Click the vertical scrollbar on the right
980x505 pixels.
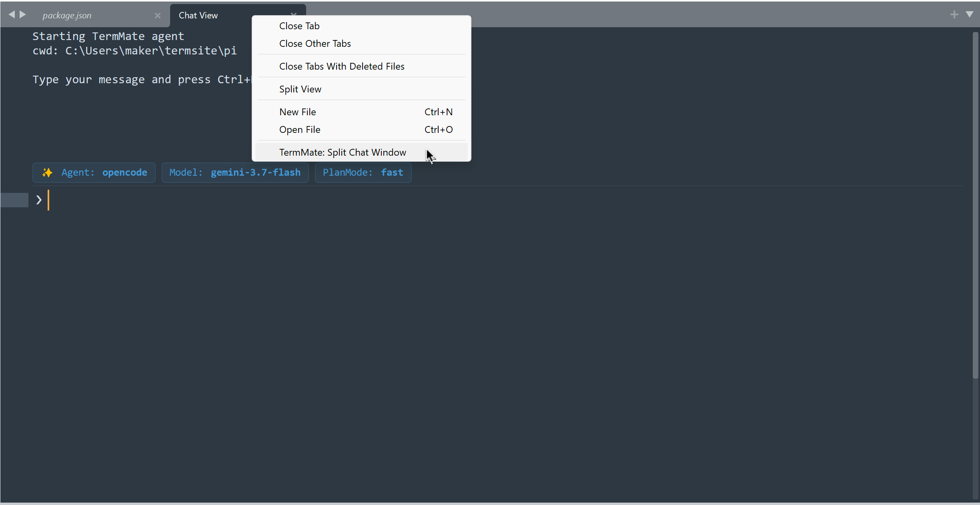(x=976, y=205)
